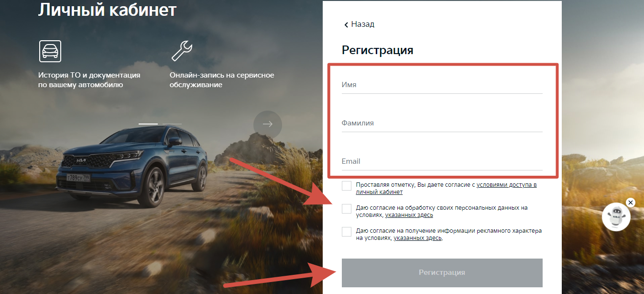The height and width of the screenshot is (294, 644).
Task: Check the personal cabinet access terms box
Action: [x=347, y=186]
